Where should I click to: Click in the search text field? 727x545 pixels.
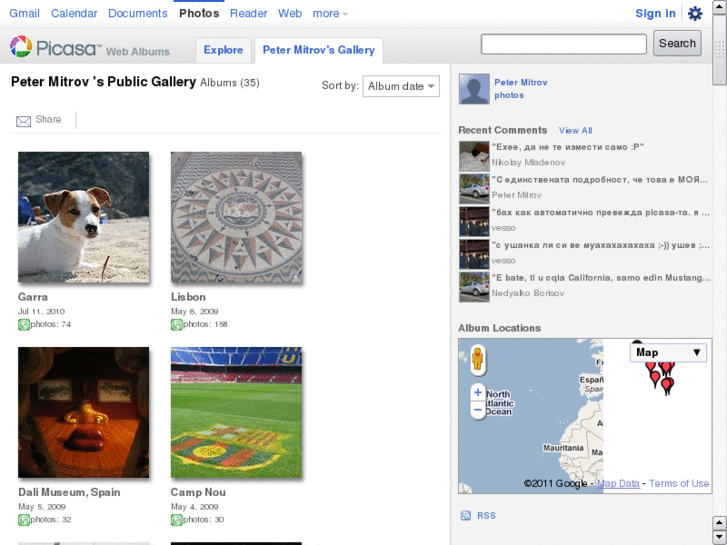coord(564,44)
